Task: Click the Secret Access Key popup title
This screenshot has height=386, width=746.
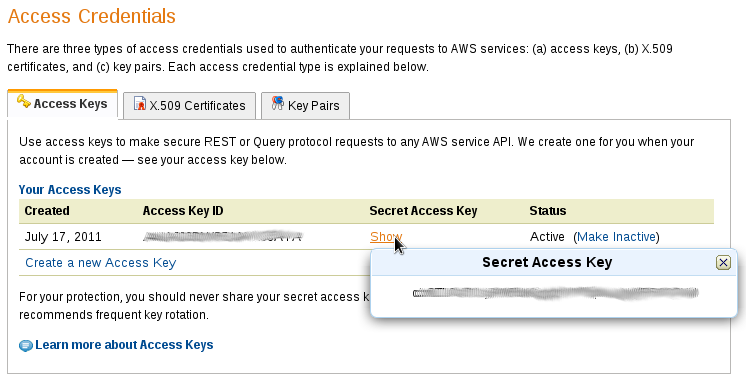Action: 547,262
